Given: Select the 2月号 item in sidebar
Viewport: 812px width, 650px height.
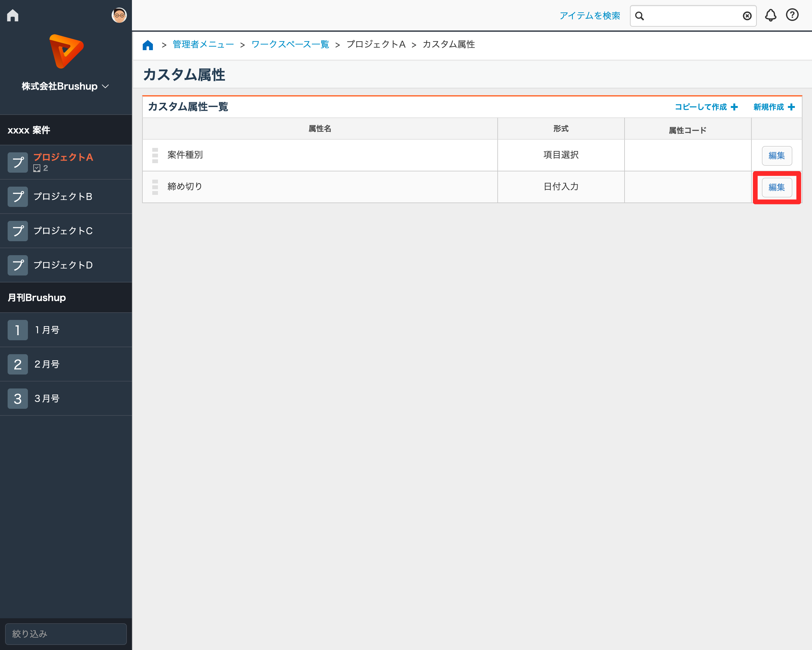Looking at the screenshot, I should pos(47,364).
